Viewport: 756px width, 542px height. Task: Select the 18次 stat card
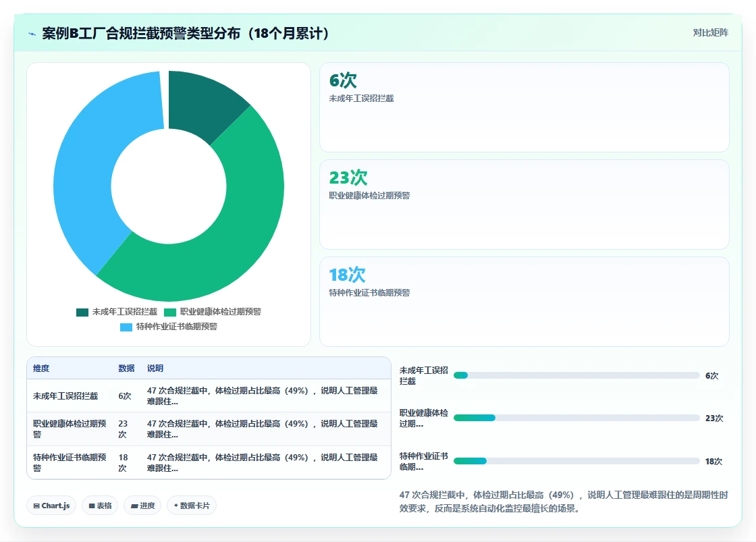[524, 302]
